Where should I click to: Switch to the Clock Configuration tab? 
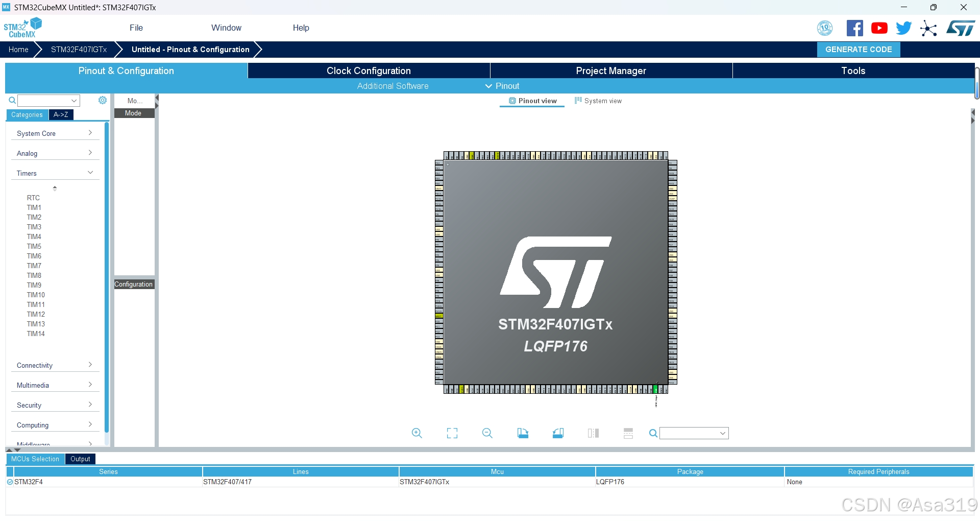point(369,70)
